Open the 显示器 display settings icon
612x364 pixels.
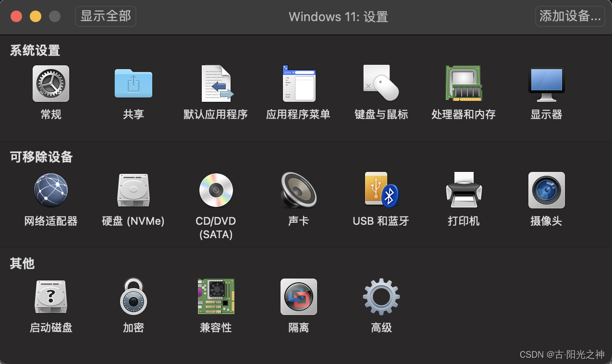pyautogui.click(x=546, y=84)
